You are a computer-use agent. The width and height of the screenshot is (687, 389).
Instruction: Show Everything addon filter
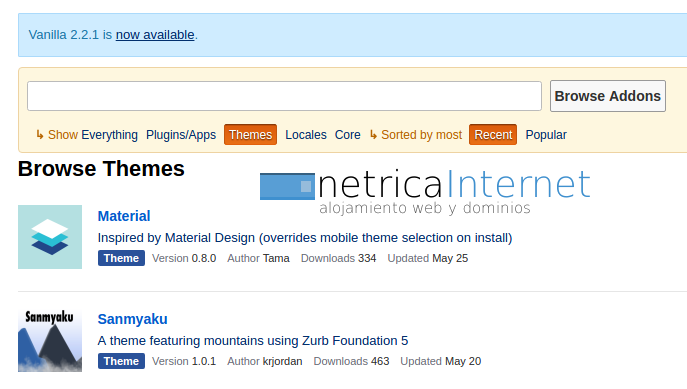coord(109,134)
